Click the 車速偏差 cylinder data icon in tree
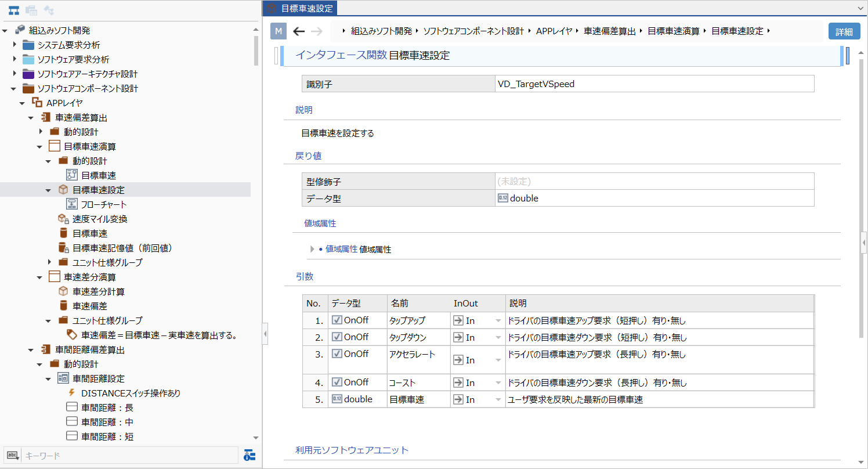 (63, 306)
